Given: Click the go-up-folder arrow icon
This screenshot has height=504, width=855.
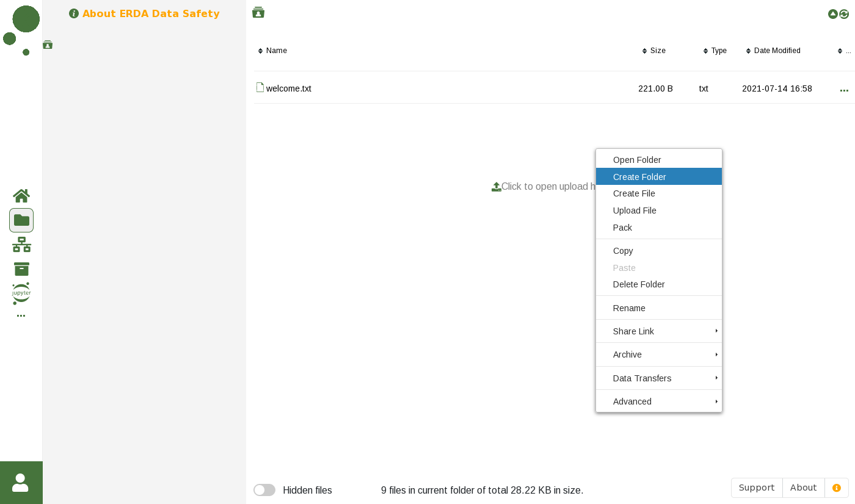Looking at the screenshot, I should pyautogui.click(x=832, y=14).
